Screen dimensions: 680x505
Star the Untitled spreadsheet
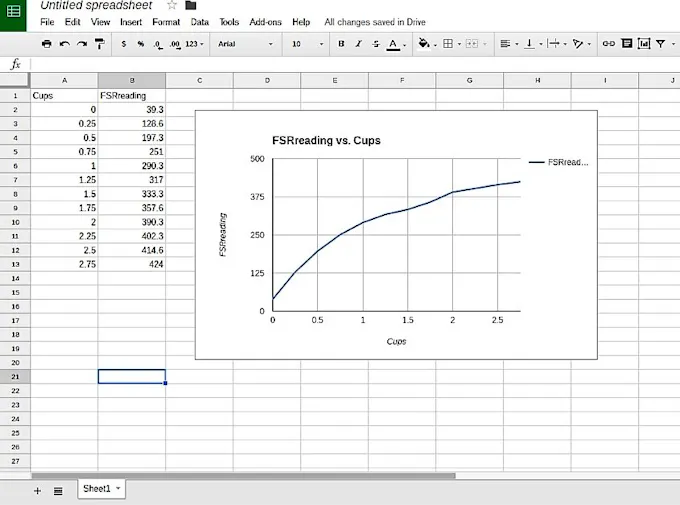(x=172, y=5)
